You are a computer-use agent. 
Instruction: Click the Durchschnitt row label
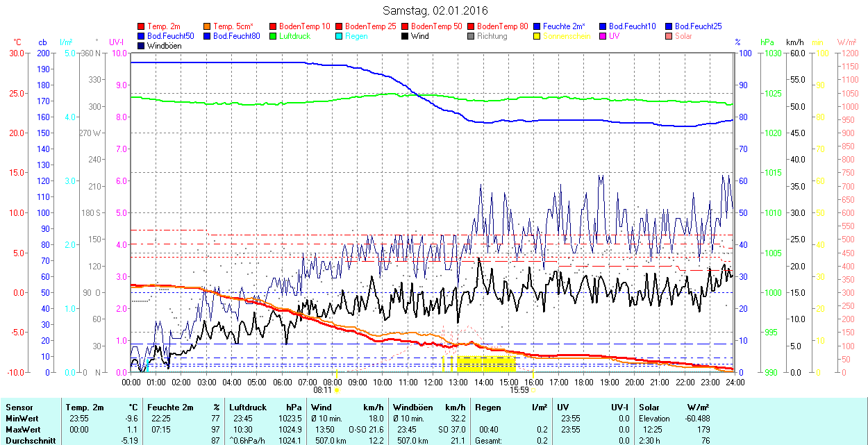[x=27, y=439]
